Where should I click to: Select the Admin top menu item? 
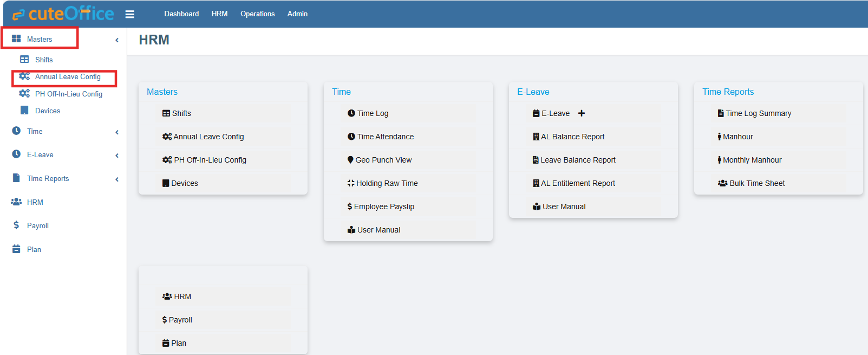(297, 14)
